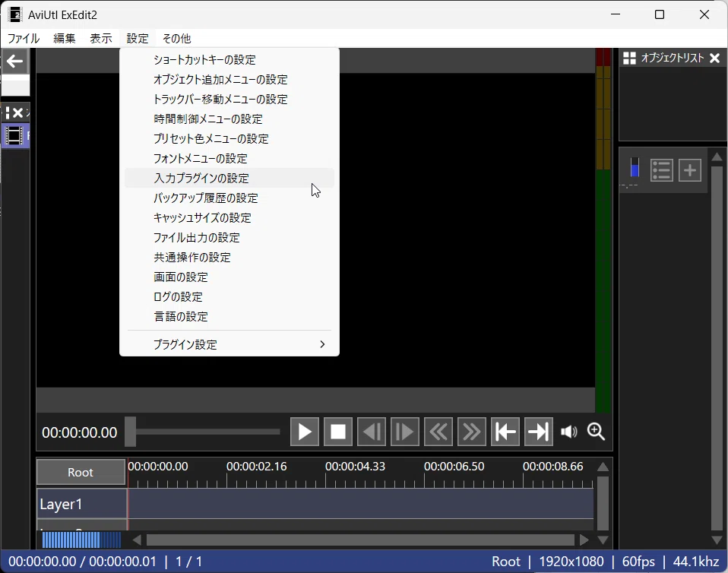728x573 pixels.
Task: Step back one frame
Action: click(372, 432)
